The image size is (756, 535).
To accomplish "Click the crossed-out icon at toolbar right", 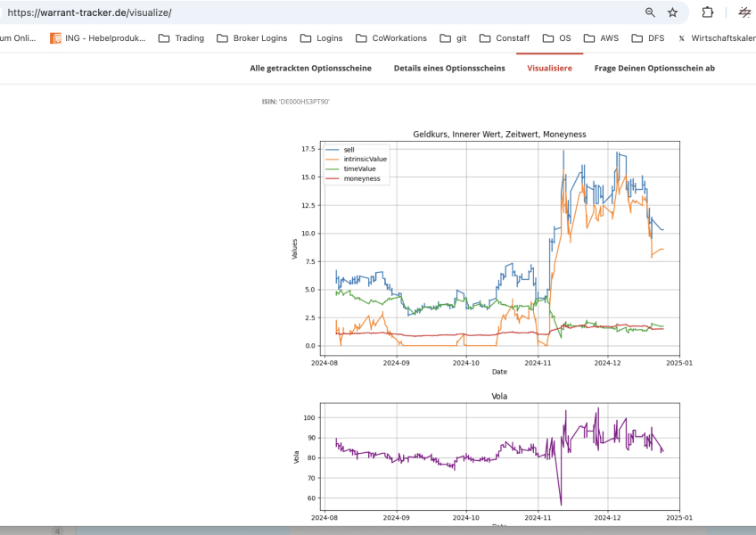I will 744,12.
